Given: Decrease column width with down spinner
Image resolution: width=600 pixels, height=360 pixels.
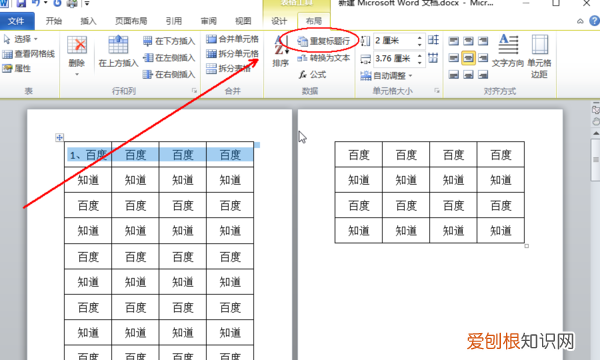Looking at the screenshot, I should point(420,62).
